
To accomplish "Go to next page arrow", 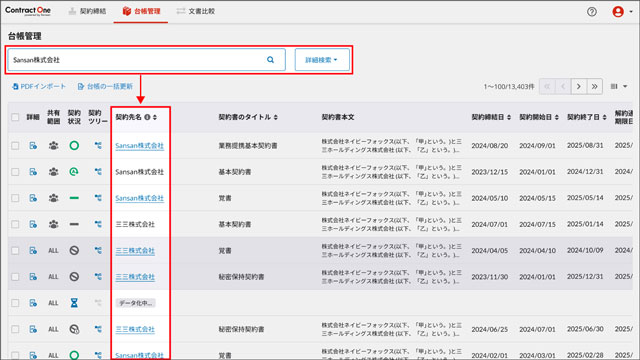I will pyautogui.click(x=578, y=87).
